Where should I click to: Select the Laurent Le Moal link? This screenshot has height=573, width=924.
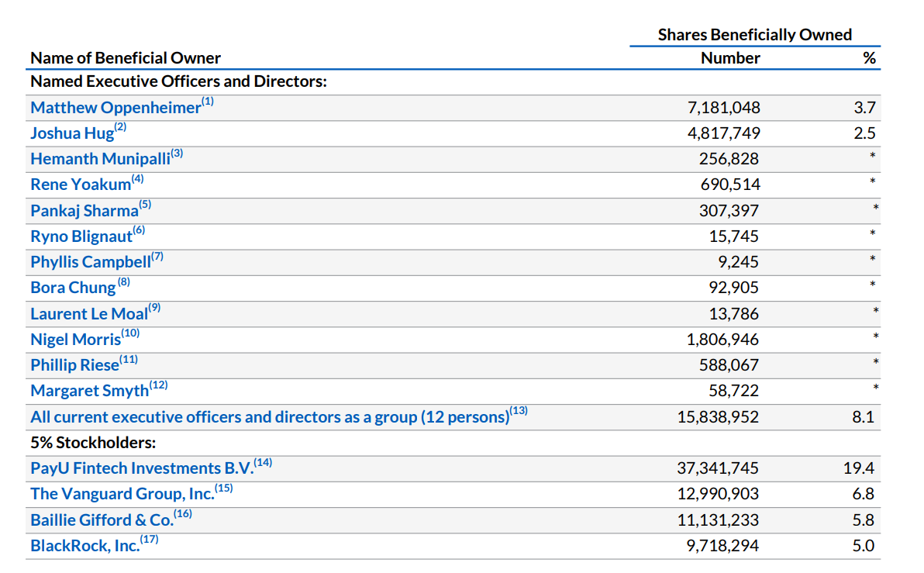point(90,313)
